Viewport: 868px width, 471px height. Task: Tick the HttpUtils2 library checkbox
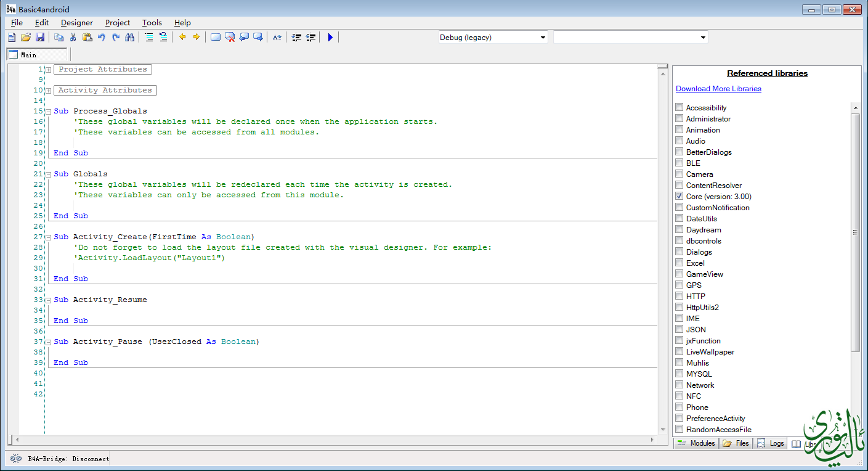click(x=679, y=307)
